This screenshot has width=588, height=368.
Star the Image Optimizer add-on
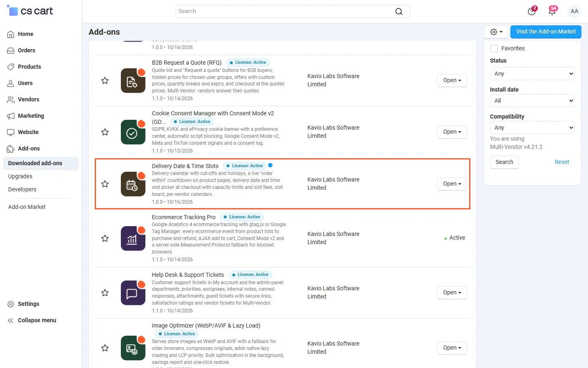click(x=105, y=348)
